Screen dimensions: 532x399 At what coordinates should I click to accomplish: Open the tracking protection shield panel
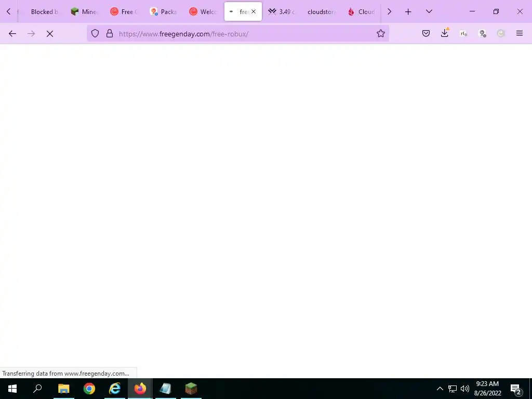(95, 33)
